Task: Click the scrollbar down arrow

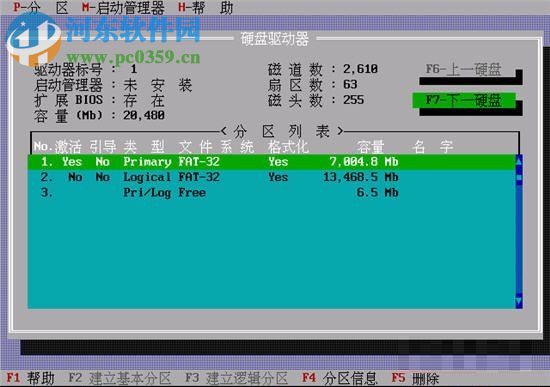Action: tap(519, 301)
